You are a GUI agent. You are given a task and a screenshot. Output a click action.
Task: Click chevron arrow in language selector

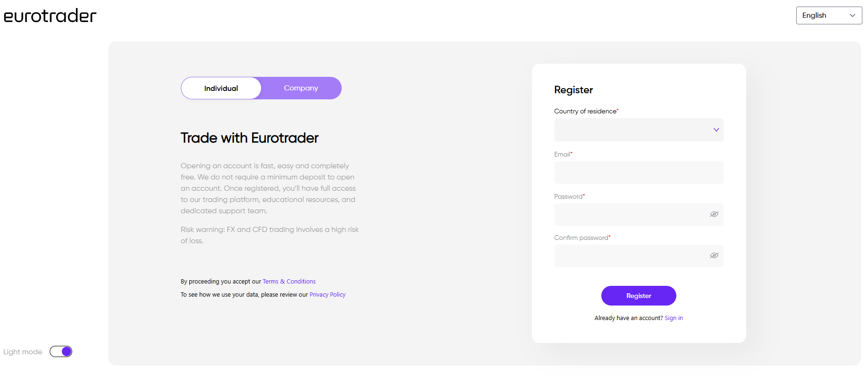tap(852, 15)
